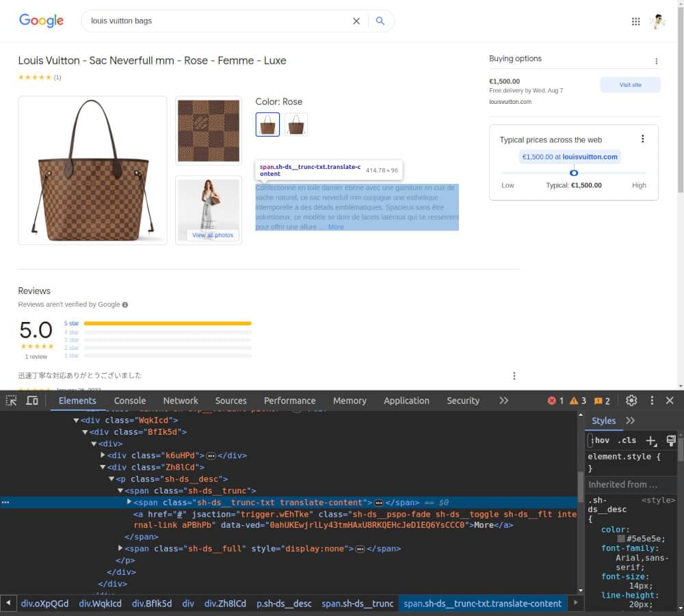Click the search magnifier icon
Viewport: 684px width, 616px height.
pos(380,21)
